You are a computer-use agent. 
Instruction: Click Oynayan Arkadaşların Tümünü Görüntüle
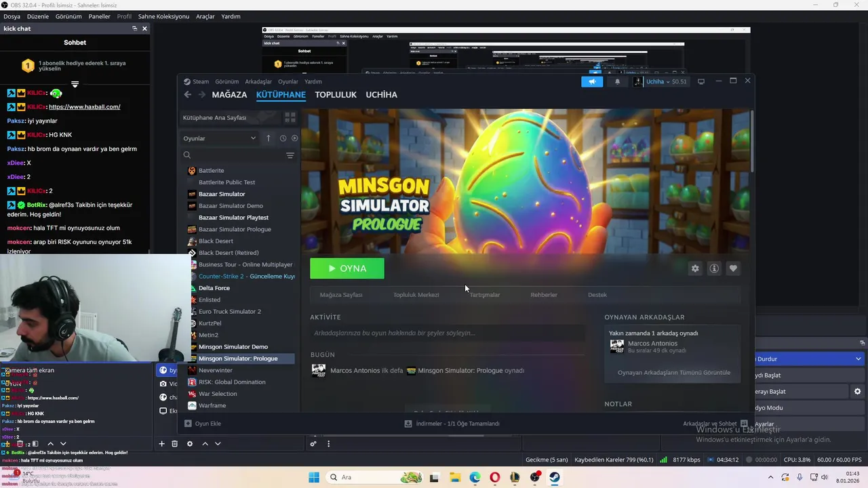tap(674, 373)
